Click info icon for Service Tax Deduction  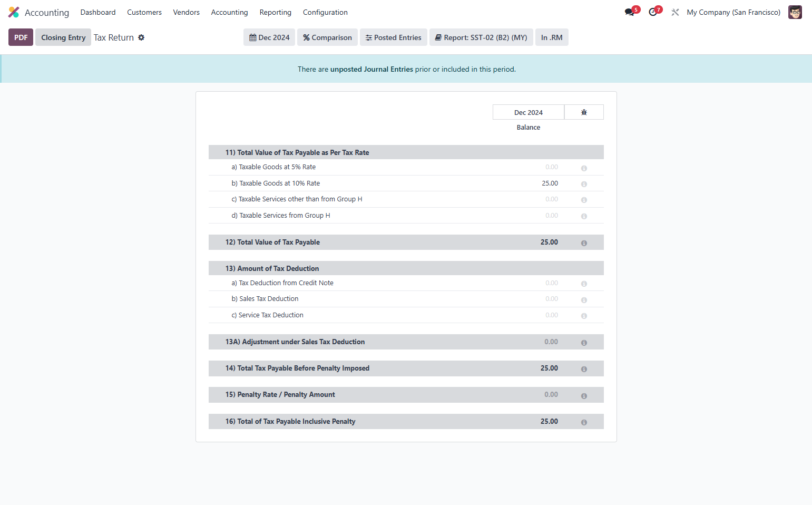pos(584,316)
